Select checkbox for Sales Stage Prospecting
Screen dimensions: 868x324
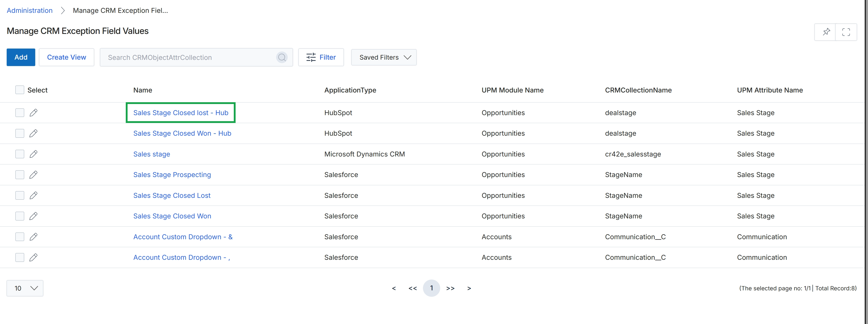[x=20, y=174]
